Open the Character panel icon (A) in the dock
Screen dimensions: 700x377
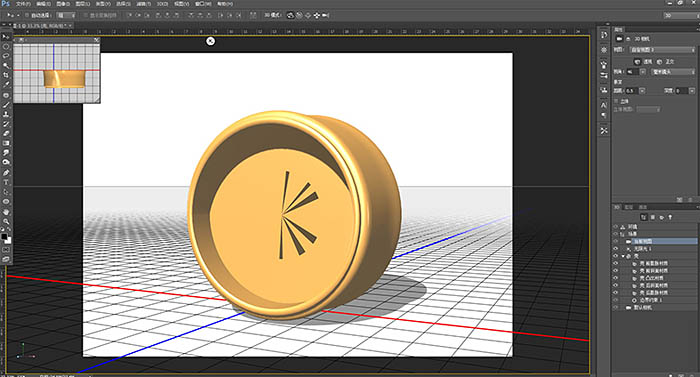coord(604,105)
